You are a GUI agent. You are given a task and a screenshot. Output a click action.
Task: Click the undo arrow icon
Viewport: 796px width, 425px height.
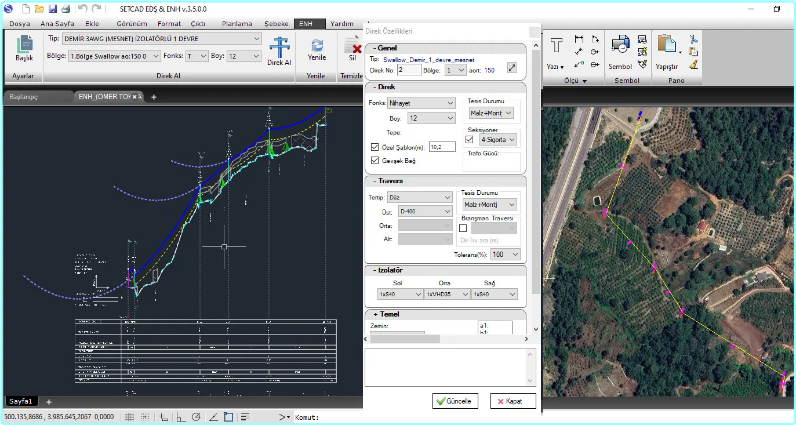(83, 9)
